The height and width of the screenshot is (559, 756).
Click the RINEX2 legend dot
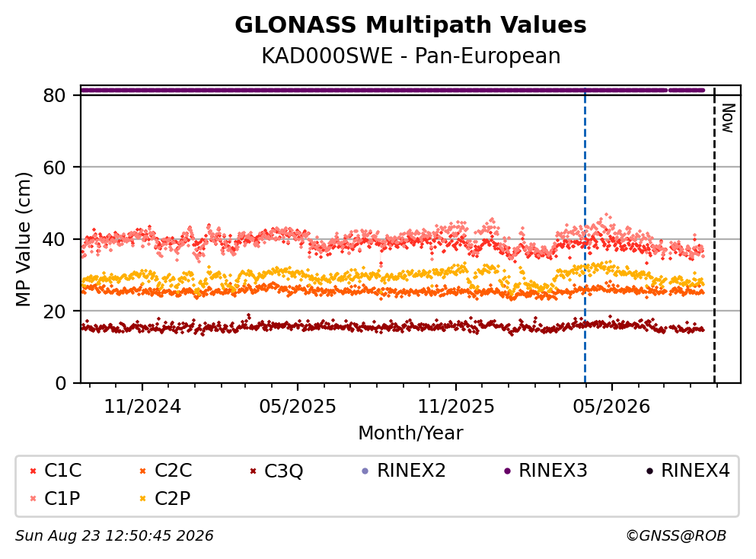coord(365,471)
